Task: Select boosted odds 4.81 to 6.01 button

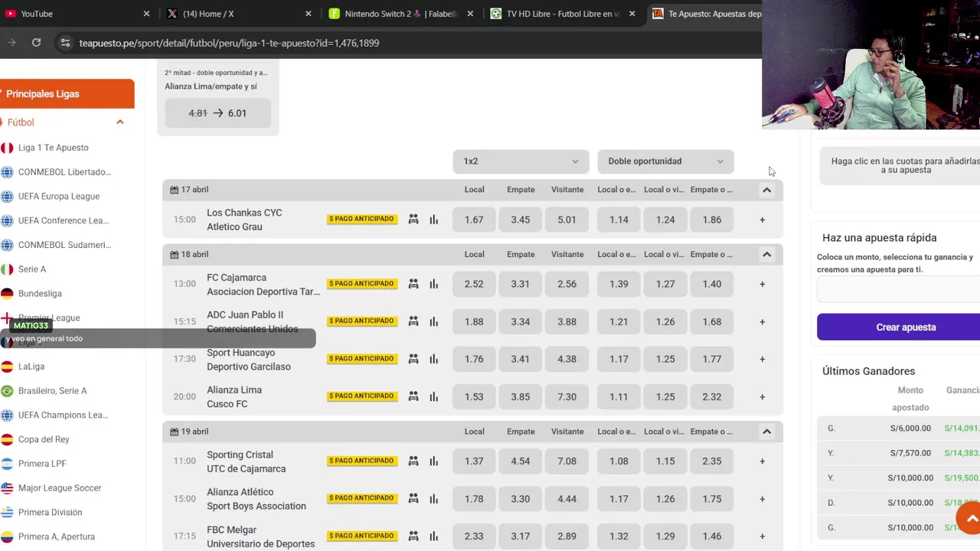Action: click(x=217, y=113)
